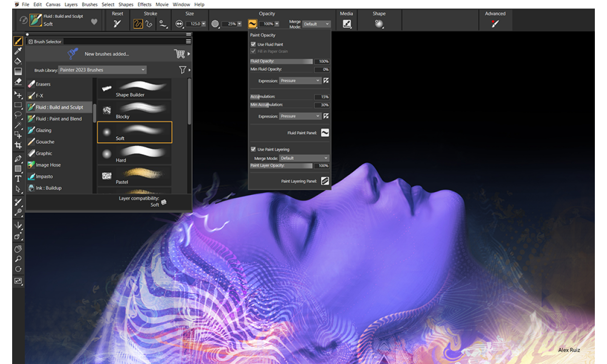The width and height of the screenshot is (607, 364).
Task: Click the Reset brush tool icon
Action: [117, 23]
